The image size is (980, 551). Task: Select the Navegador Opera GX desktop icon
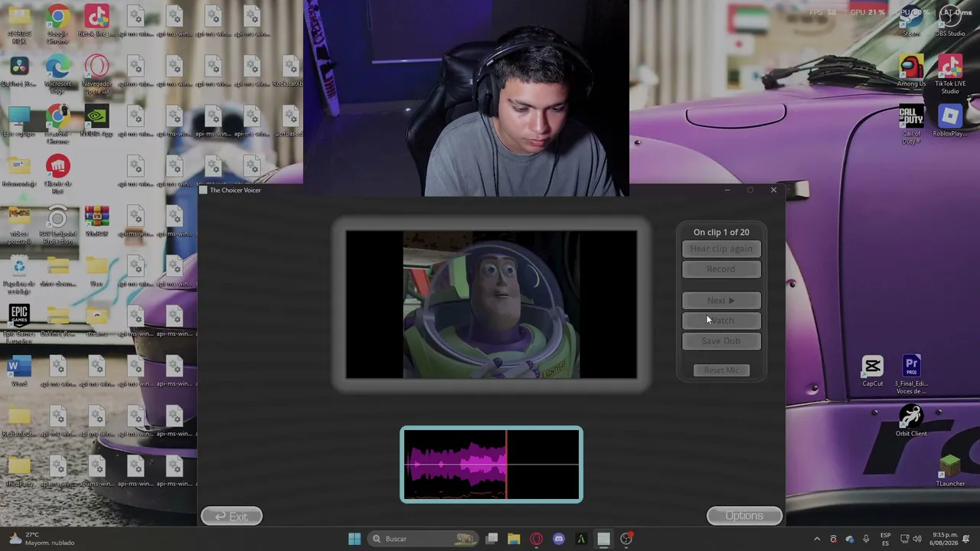(x=97, y=74)
